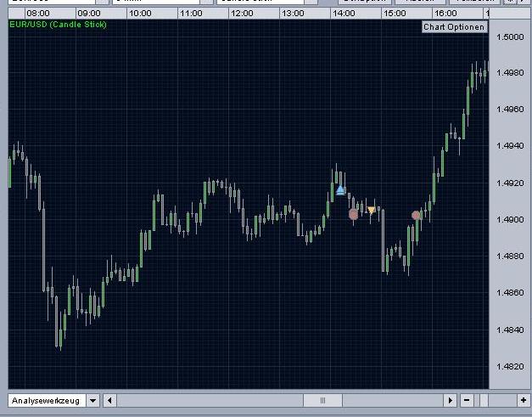Select the blue up-triangle trade marker

click(x=340, y=189)
